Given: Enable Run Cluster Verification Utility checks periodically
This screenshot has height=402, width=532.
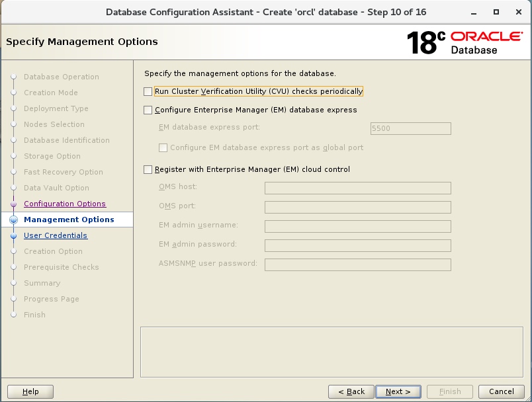Looking at the screenshot, I should 148,92.
